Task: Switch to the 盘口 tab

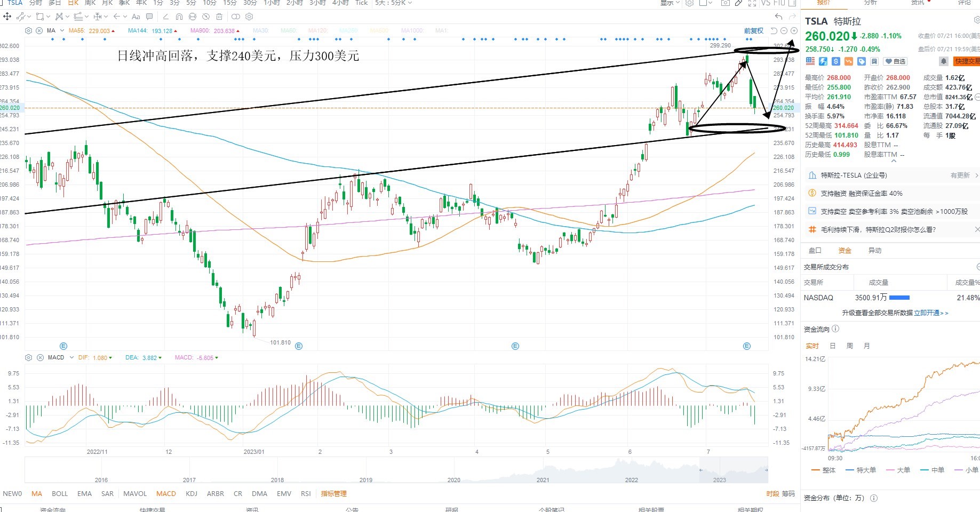Action: [x=815, y=251]
